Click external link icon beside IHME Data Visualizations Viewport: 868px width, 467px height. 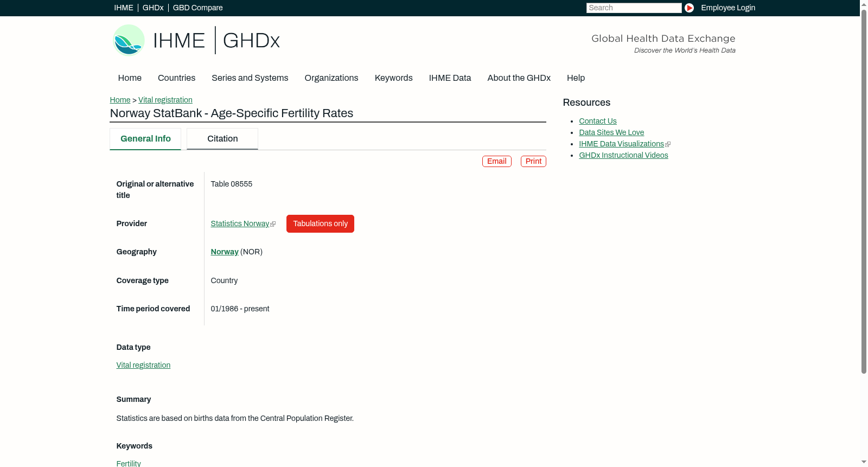668,144
